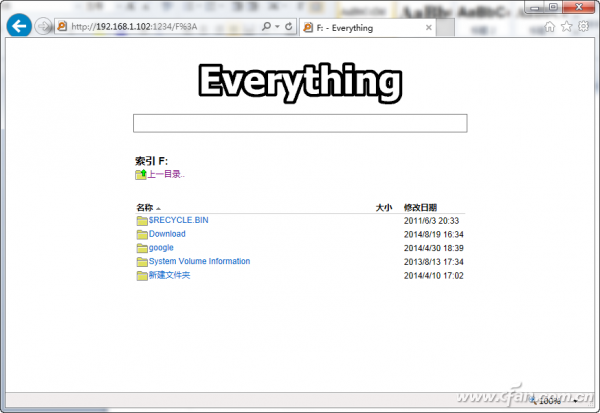Click the $RECYCLE.BIN folder icon
This screenshot has height=413, width=600.
click(x=142, y=220)
